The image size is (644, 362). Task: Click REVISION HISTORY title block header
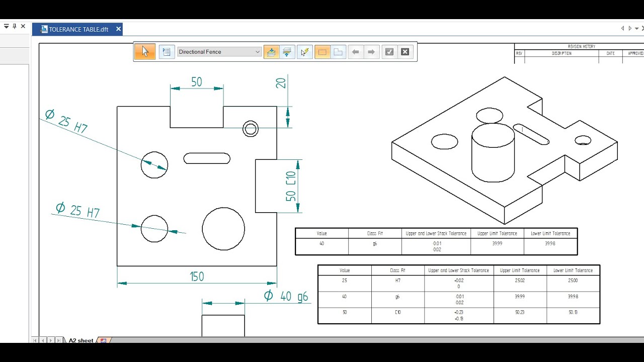(581, 46)
